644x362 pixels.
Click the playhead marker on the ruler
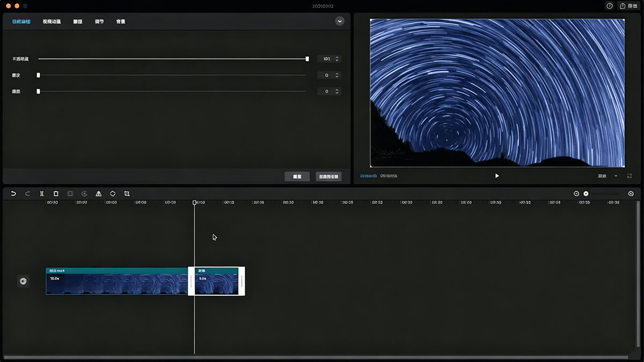pyautogui.click(x=194, y=202)
